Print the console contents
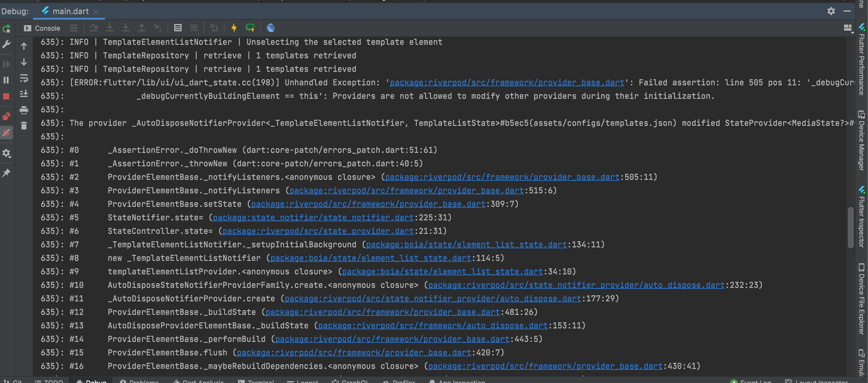Screen dimensions: 868x383 pyautogui.click(x=24, y=110)
